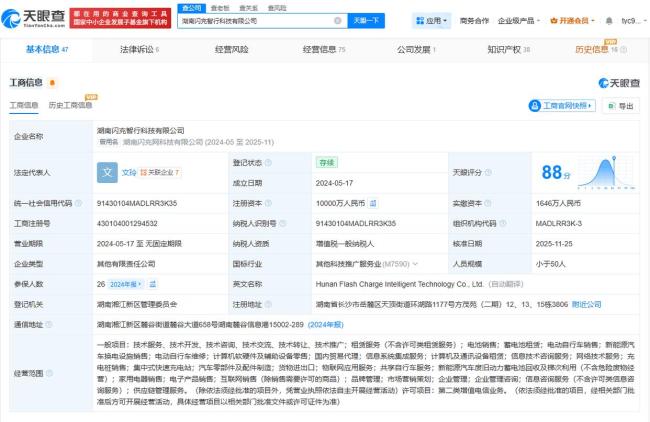This screenshot has height=422, width=650.
Task: Switch to 经营信息 tab
Action: (x=324, y=50)
